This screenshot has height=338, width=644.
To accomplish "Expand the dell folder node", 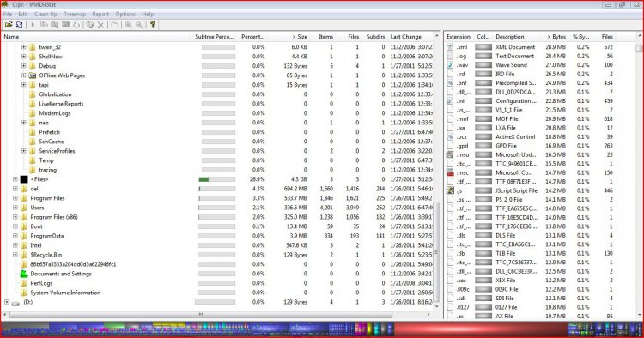I will [15, 189].
